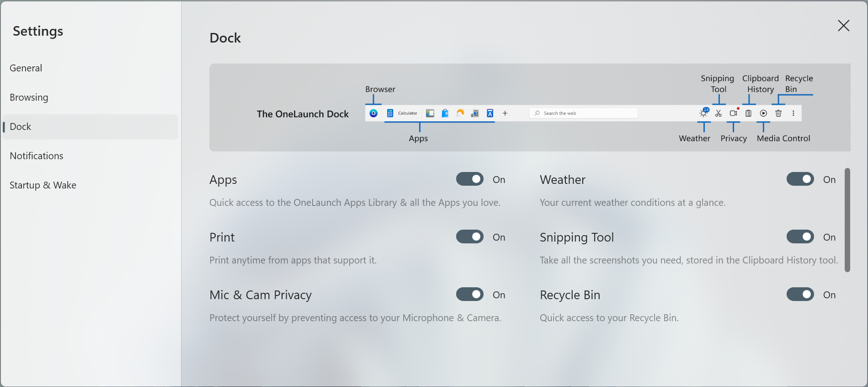Click the scissors Snipping Tool icon

(x=719, y=113)
